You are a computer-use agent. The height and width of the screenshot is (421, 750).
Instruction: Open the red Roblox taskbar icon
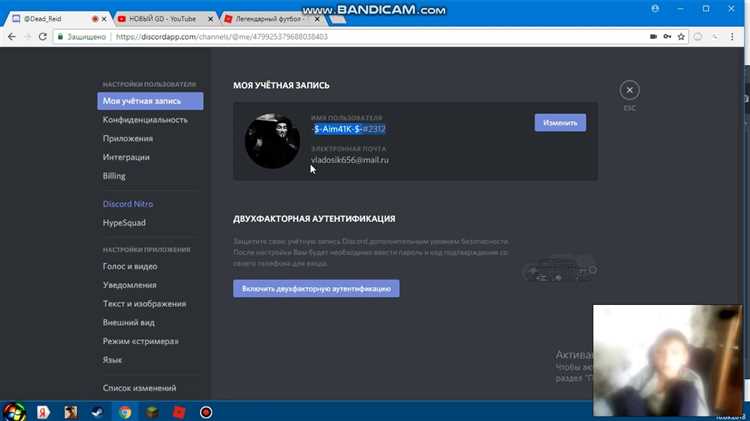click(179, 412)
